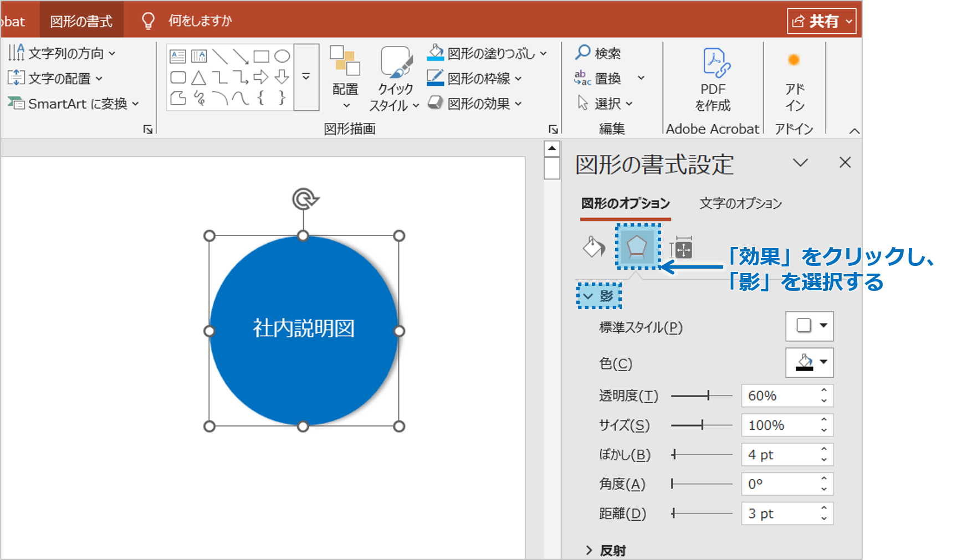962x560 pixels.
Task: Expand the shapes gallery more arrow
Action: pyautogui.click(x=306, y=77)
